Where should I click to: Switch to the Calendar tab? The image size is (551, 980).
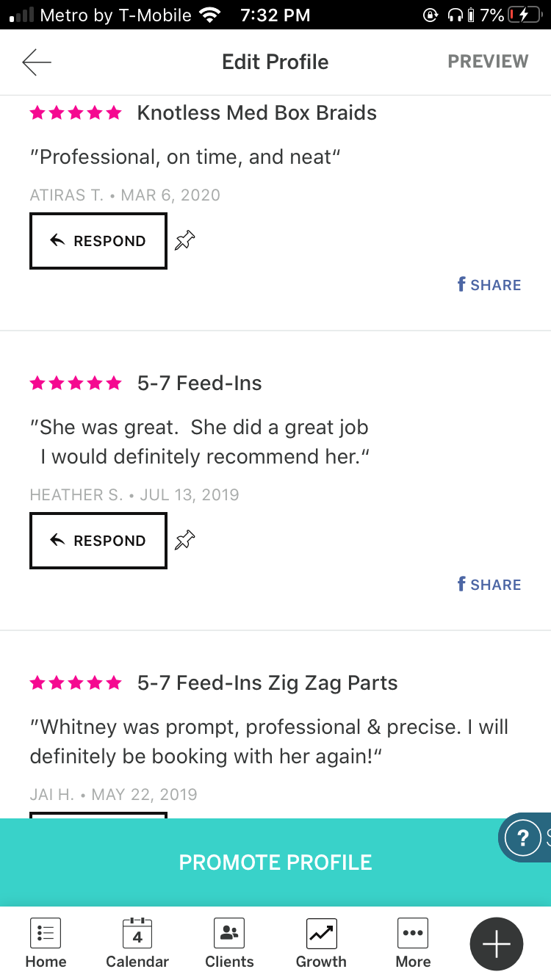[137, 944]
